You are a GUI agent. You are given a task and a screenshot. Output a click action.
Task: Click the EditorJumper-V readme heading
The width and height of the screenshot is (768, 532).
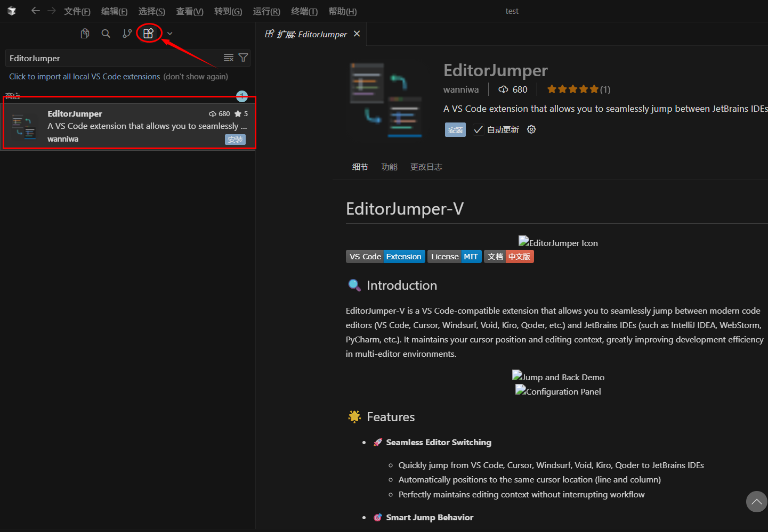(x=405, y=209)
